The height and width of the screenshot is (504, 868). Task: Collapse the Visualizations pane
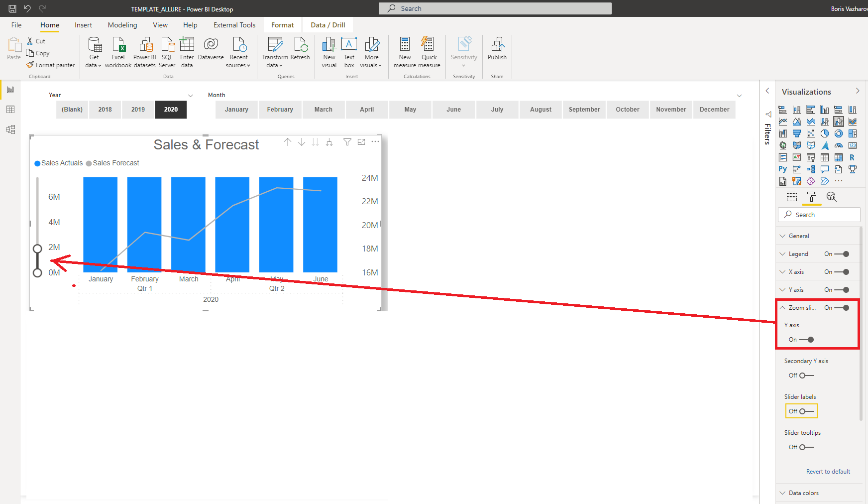click(858, 91)
